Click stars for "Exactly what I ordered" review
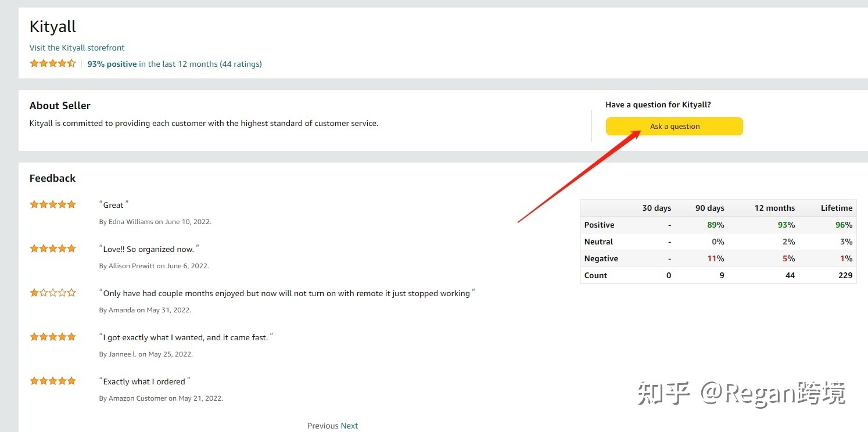The width and height of the screenshot is (868, 432). [x=53, y=381]
